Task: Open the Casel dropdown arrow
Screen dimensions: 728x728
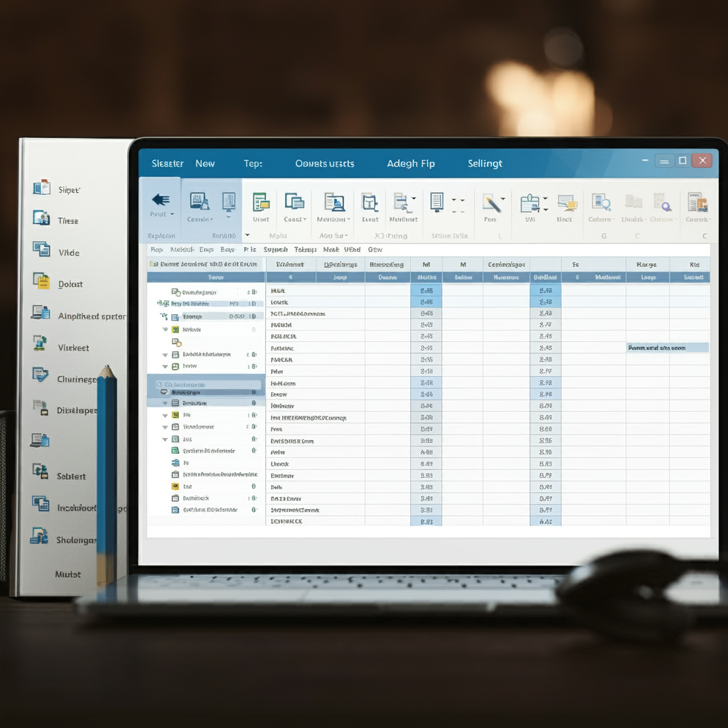Action: click(x=305, y=219)
